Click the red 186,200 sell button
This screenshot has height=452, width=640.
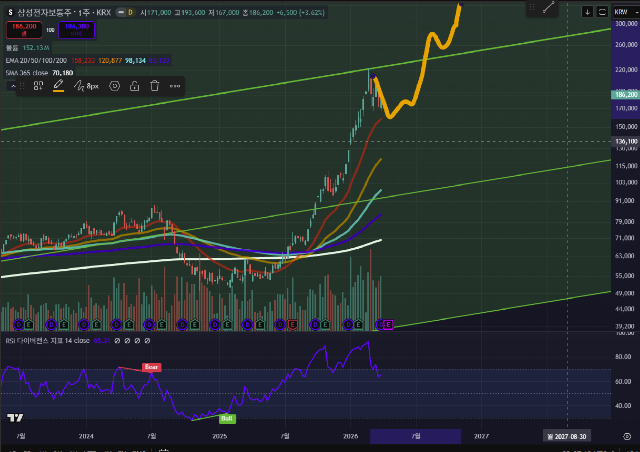pos(24,30)
